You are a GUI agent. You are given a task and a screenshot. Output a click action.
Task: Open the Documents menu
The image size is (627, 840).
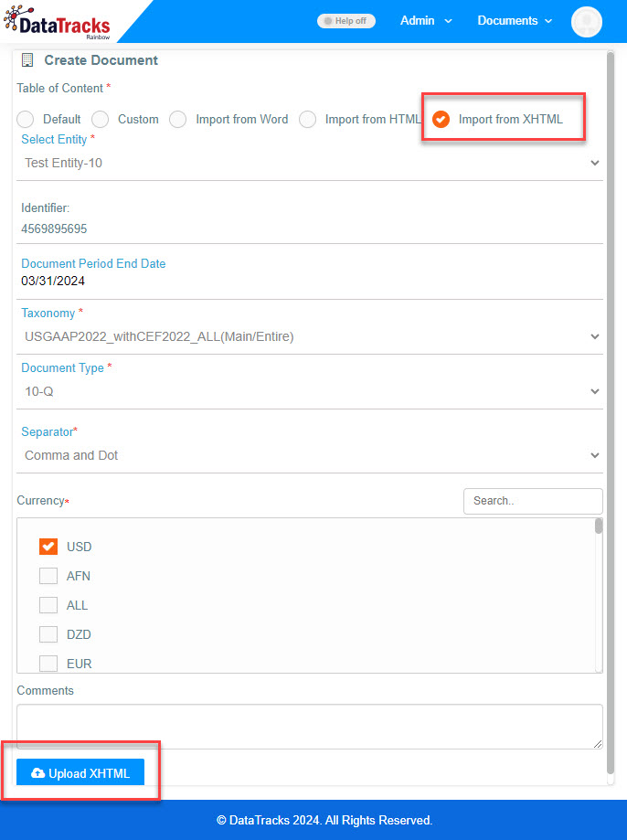515,21
